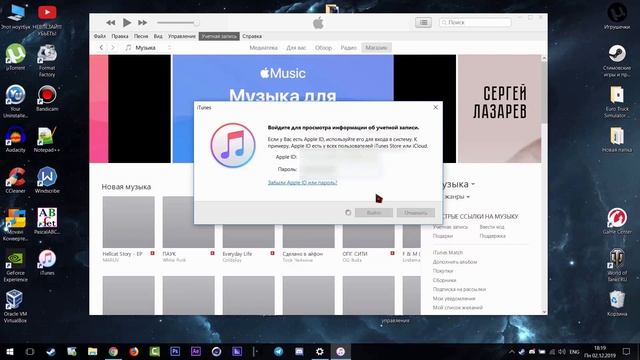Select the Магазин tab
The width and height of the screenshot is (640, 360).
tap(376, 48)
